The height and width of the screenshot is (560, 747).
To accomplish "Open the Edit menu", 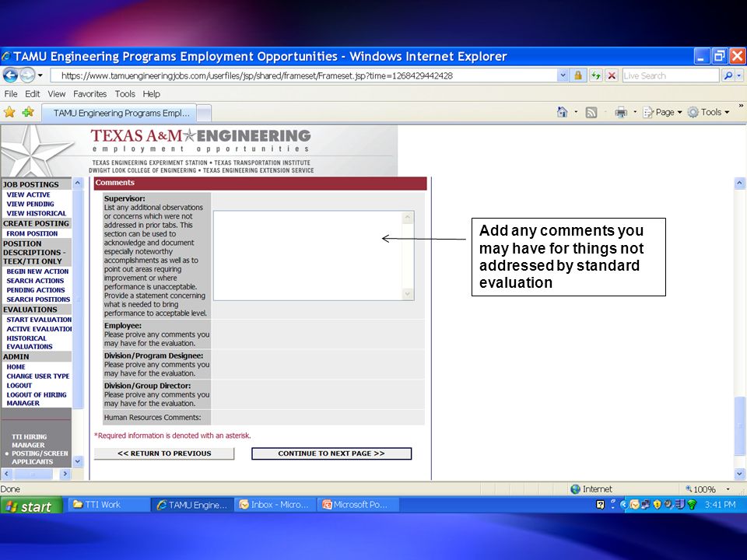I will (33, 94).
